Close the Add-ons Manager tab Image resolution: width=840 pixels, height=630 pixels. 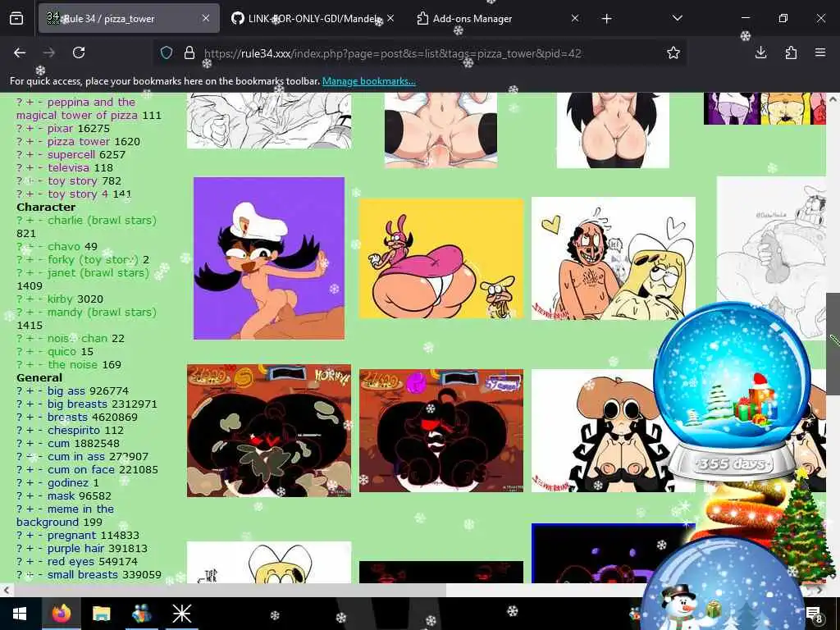pyautogui.click(x=575, y=18)
